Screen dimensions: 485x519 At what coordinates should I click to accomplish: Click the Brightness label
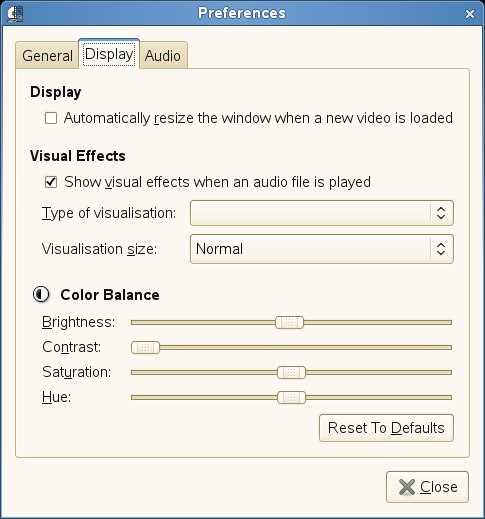click(79, 322)
